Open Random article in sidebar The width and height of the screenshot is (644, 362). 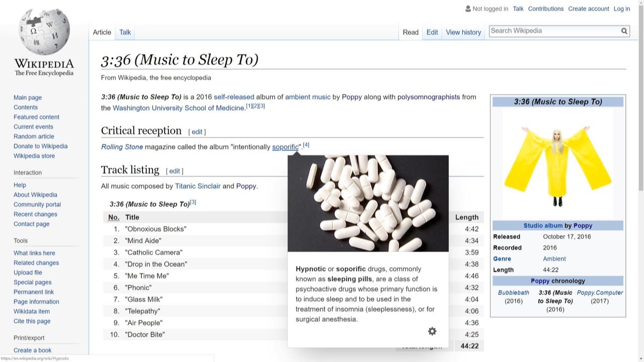point(34,136)
